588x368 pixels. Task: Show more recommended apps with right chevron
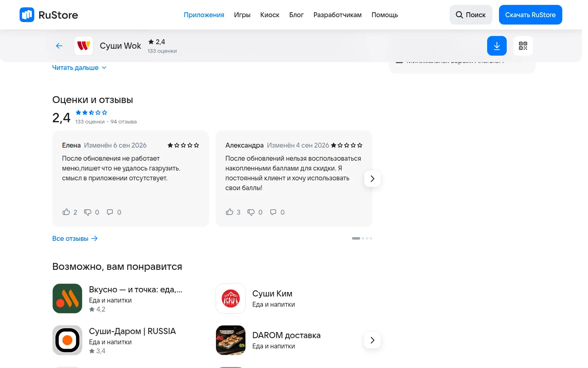coord(372,340)
